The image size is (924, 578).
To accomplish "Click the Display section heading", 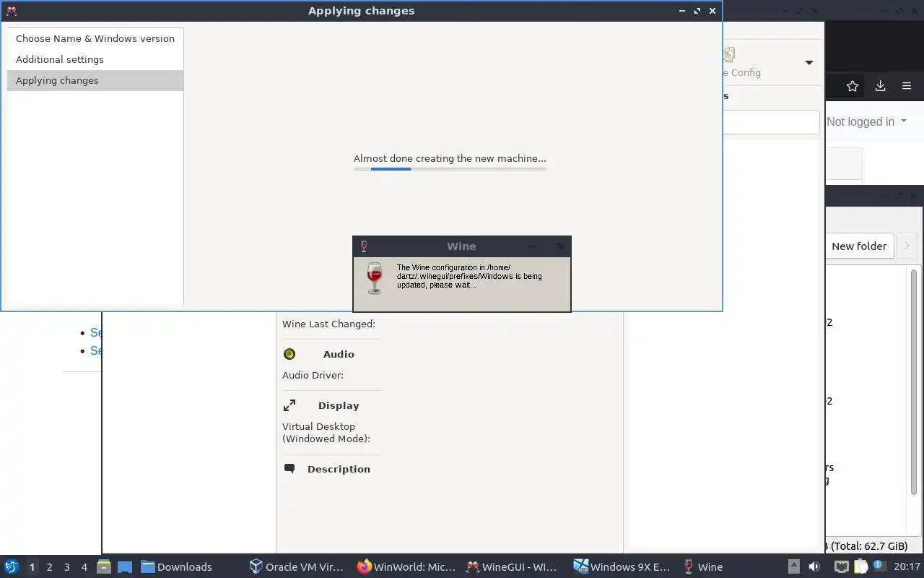I will click(x=339, y=405).
